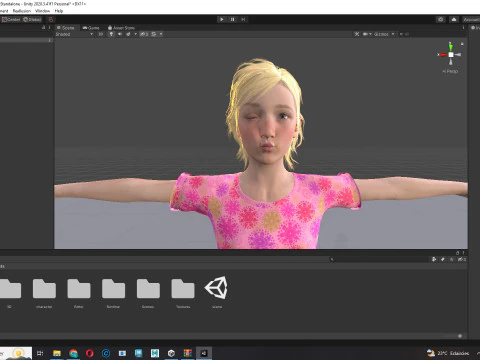Switch to the Scene tab
The height and width of the screenshot is (360, 480).
coord(66,28)
